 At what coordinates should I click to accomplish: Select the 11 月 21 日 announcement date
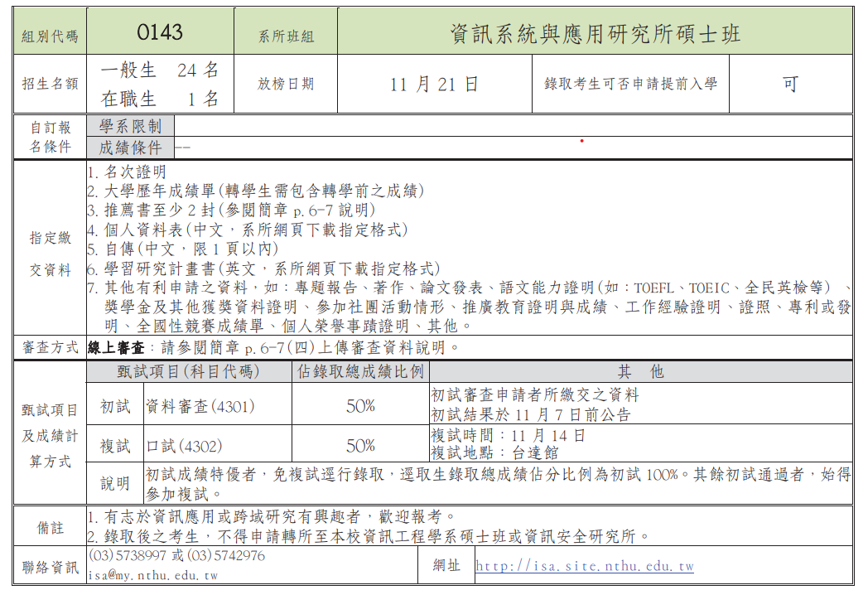(x=434, y=84)
